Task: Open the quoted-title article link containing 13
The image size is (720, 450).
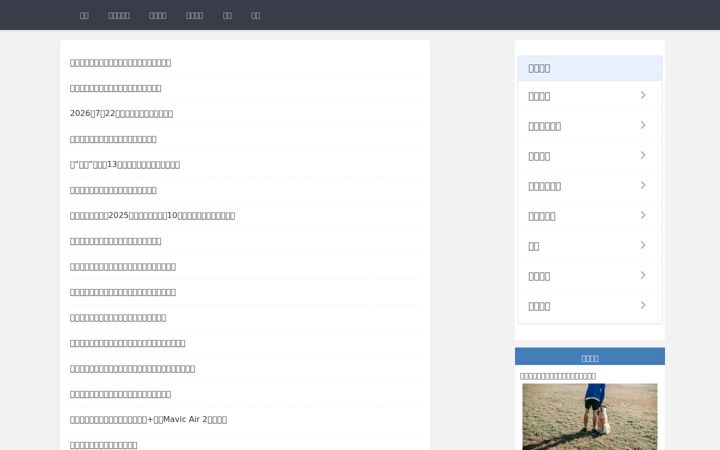Action: [x=125, y=164]
